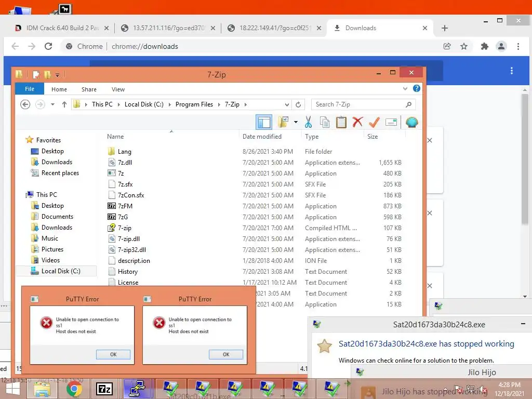Screen dimensions: 532x399
Task: Select the descript.ion file
Action: (x=134, y=261)
